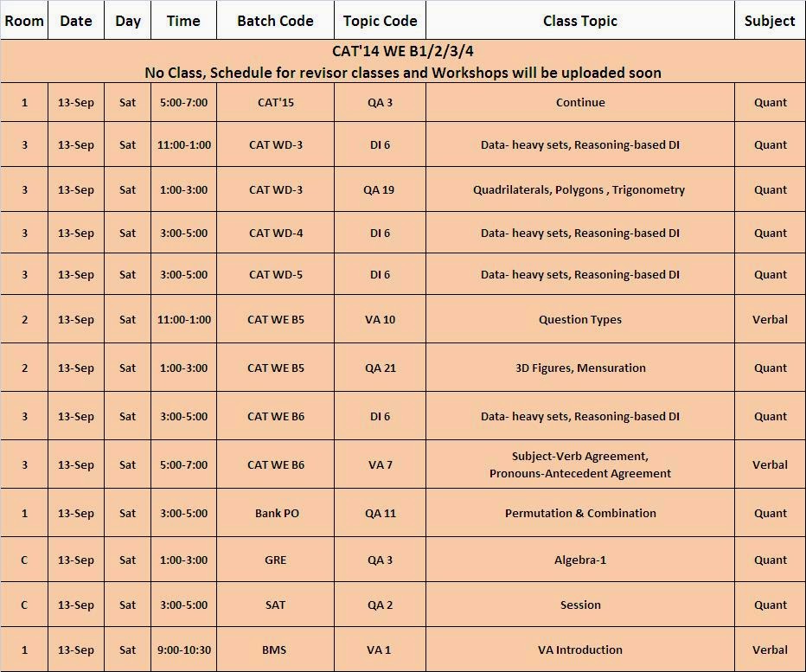Select the 13-Sep date in BMS row
806x672 pixels.
(x=76, y=650)
